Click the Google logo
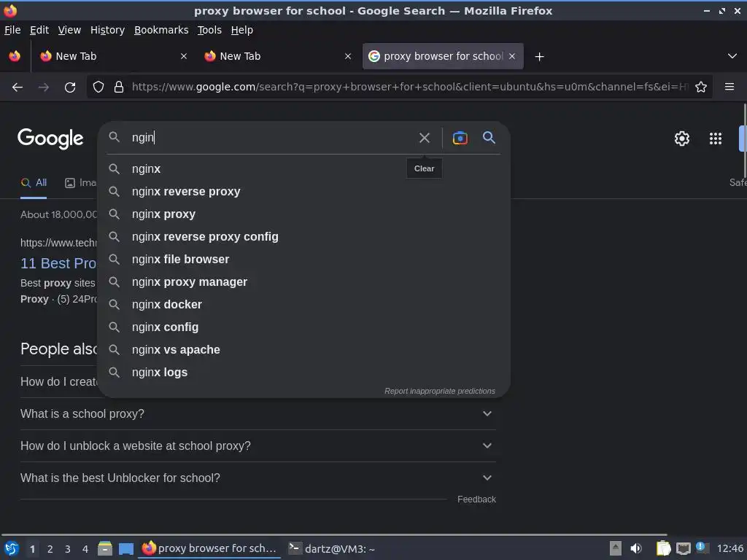The image size is (747, 560). [x=50, y=139]
